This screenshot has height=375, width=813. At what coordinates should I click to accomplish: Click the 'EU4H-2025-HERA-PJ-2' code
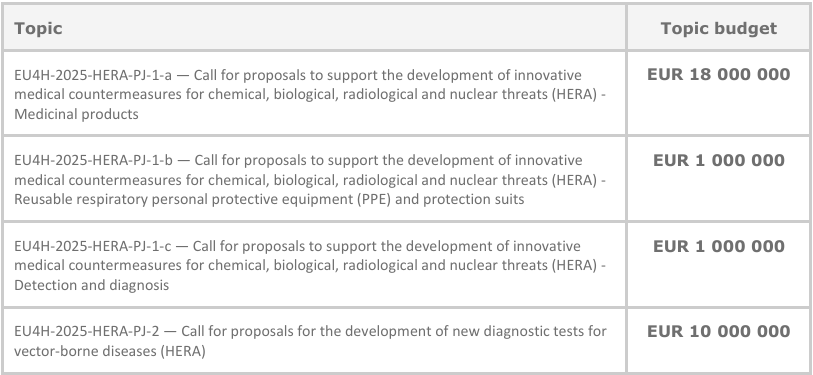click(87, 331)
